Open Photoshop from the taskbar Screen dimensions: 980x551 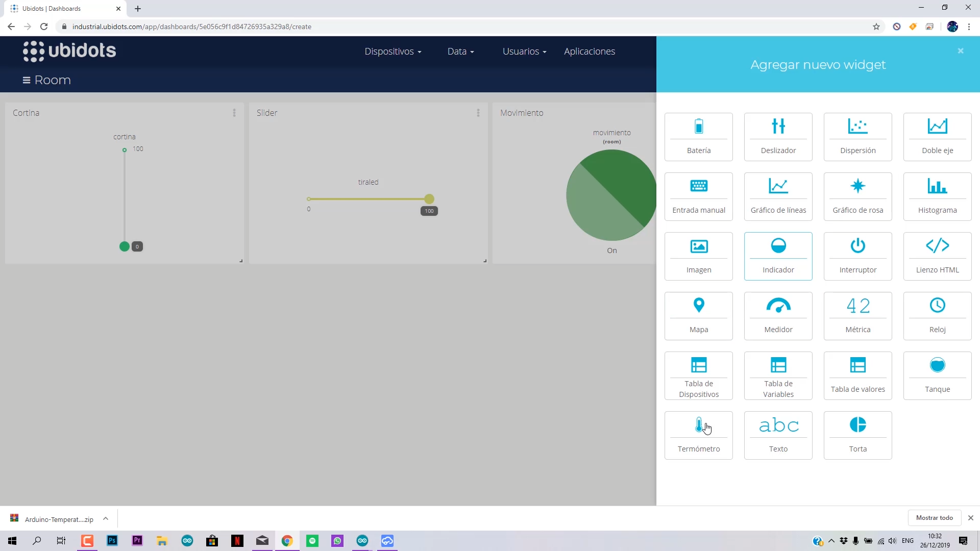pyautogui.click(x=112, y=541)
